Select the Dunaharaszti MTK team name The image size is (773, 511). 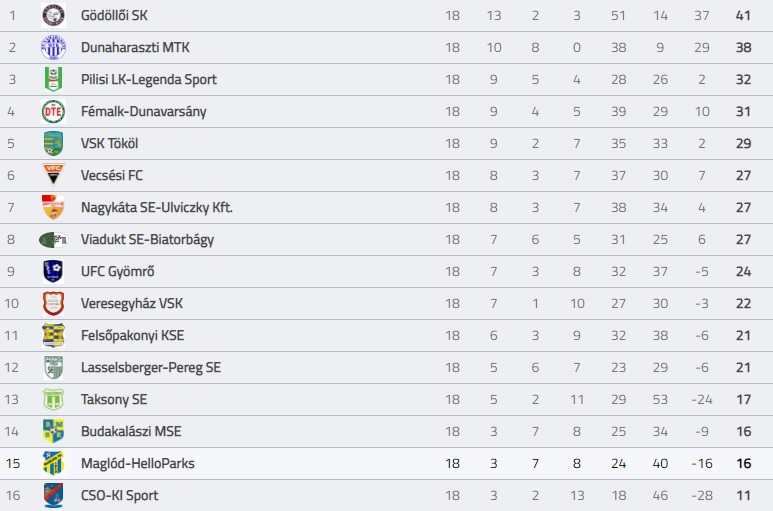(135, 47)
